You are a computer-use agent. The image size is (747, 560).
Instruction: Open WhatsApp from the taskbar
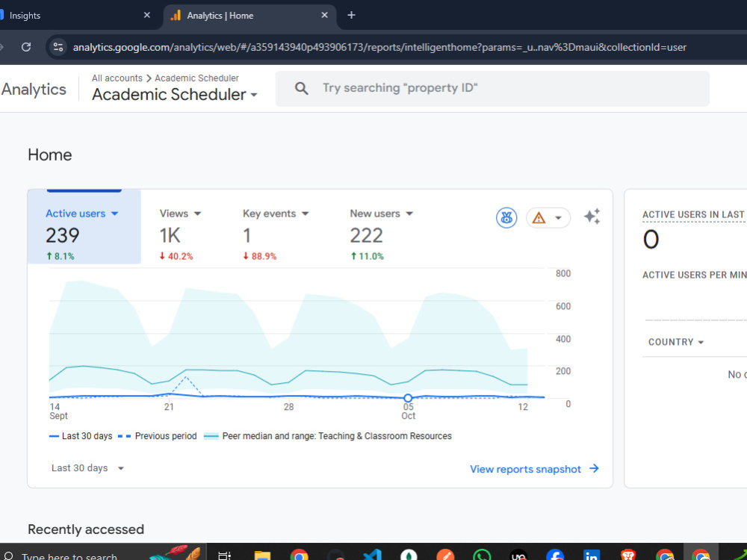tap(482, 556)
